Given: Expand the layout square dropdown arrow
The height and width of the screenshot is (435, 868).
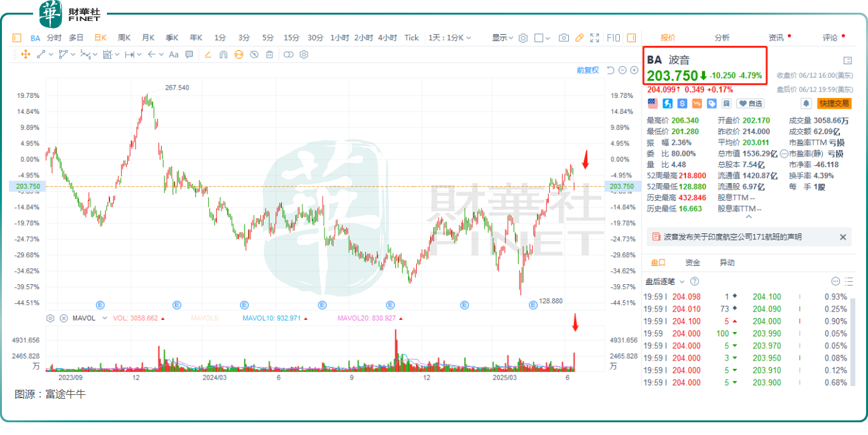Looking at the screenshot, I should pos(547,38).
